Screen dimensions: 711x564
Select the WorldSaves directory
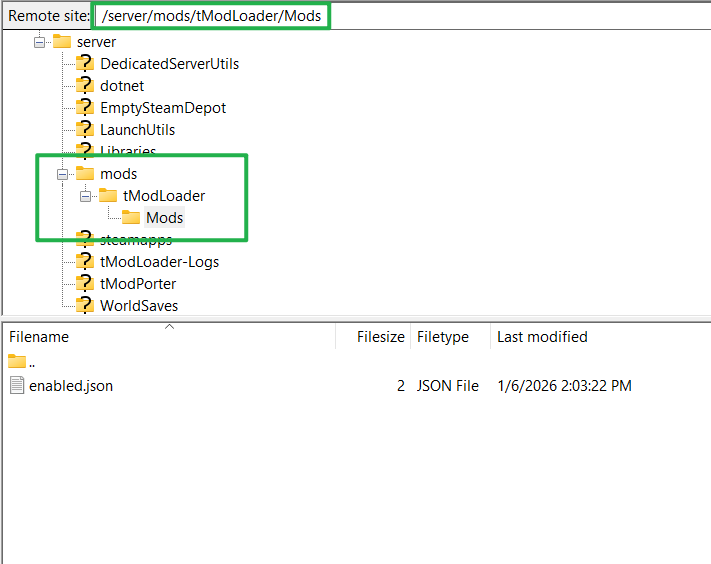point(138,305)
